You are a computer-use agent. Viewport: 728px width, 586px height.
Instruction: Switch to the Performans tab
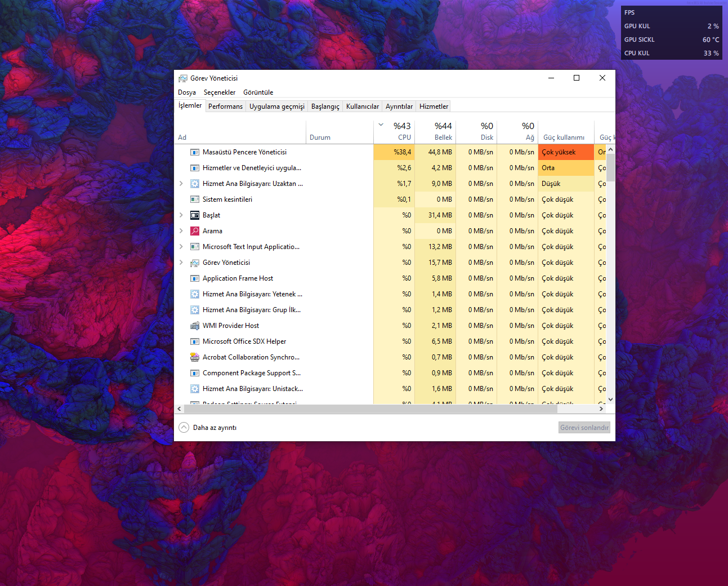(x=225, y=106)
